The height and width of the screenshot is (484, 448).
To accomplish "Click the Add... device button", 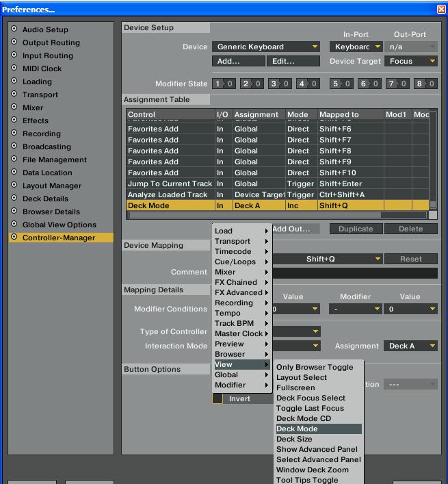I will 238,61.
